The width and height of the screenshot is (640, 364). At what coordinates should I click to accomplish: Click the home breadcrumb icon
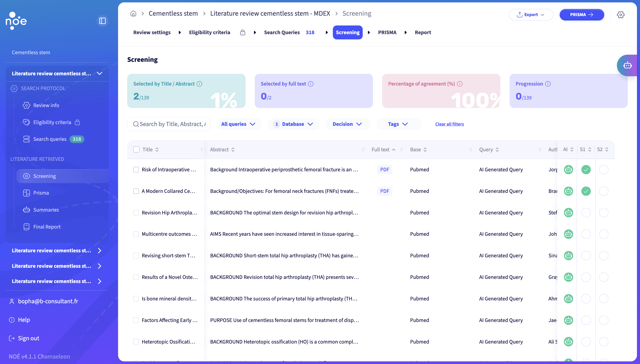[133, 13]
